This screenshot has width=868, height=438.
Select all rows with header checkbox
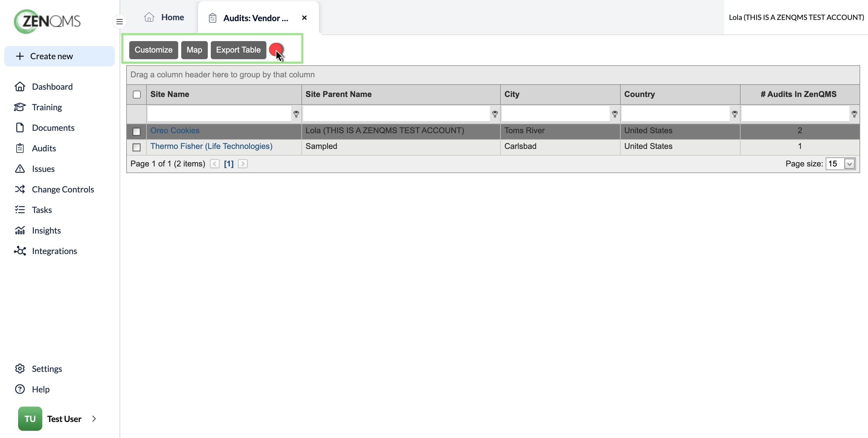pos(137,95)
